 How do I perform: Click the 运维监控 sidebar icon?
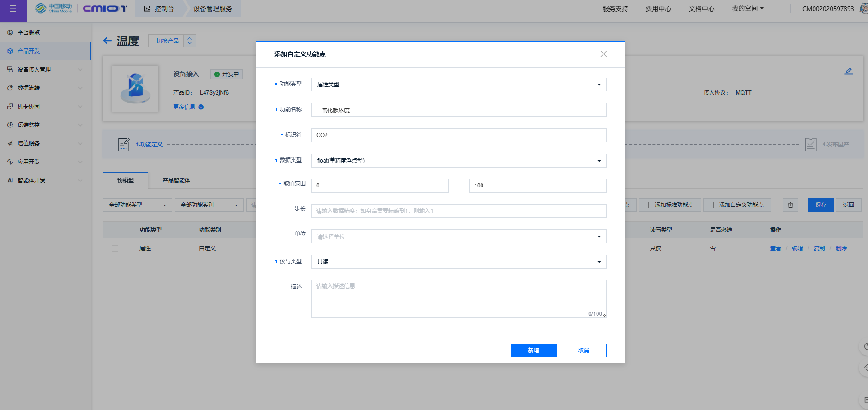(x=10, y=125)
